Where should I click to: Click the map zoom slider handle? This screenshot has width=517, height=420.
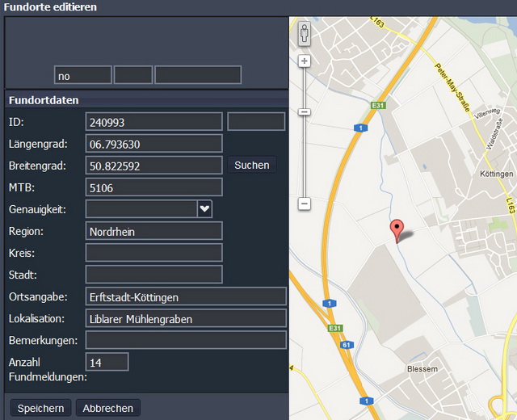[305, 112]
